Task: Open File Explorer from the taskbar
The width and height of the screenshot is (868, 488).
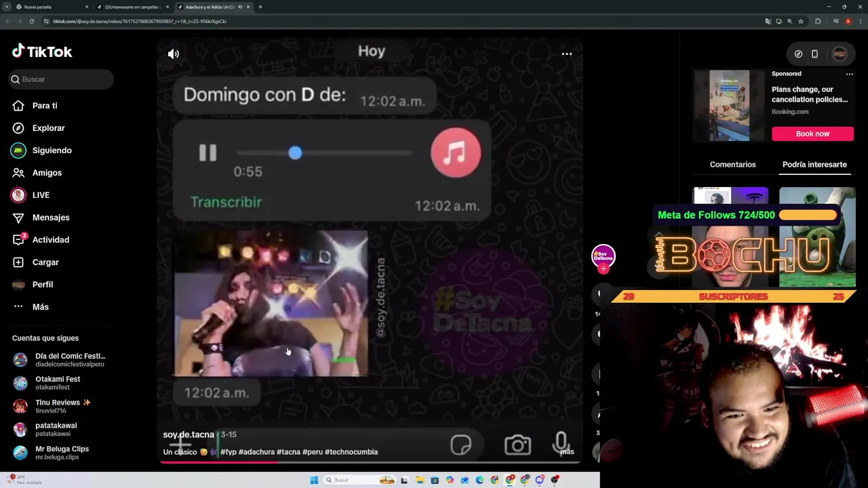Action: [420, 480]
